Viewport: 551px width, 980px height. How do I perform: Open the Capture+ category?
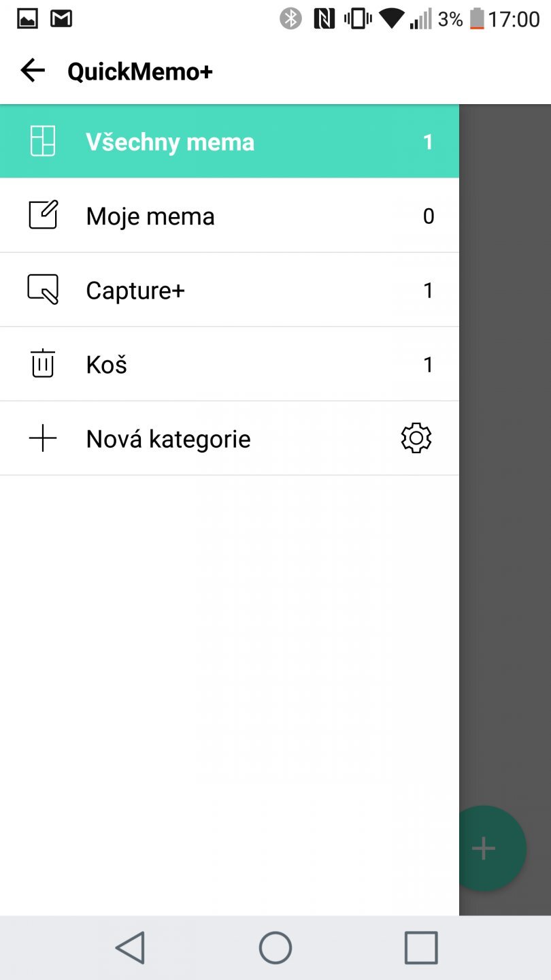point(135,291)
